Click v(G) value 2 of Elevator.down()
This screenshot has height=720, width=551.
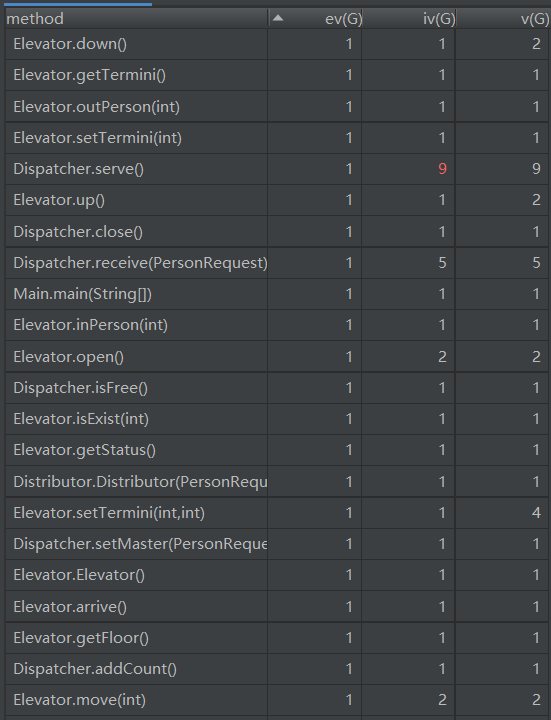(x=536, y=44)
